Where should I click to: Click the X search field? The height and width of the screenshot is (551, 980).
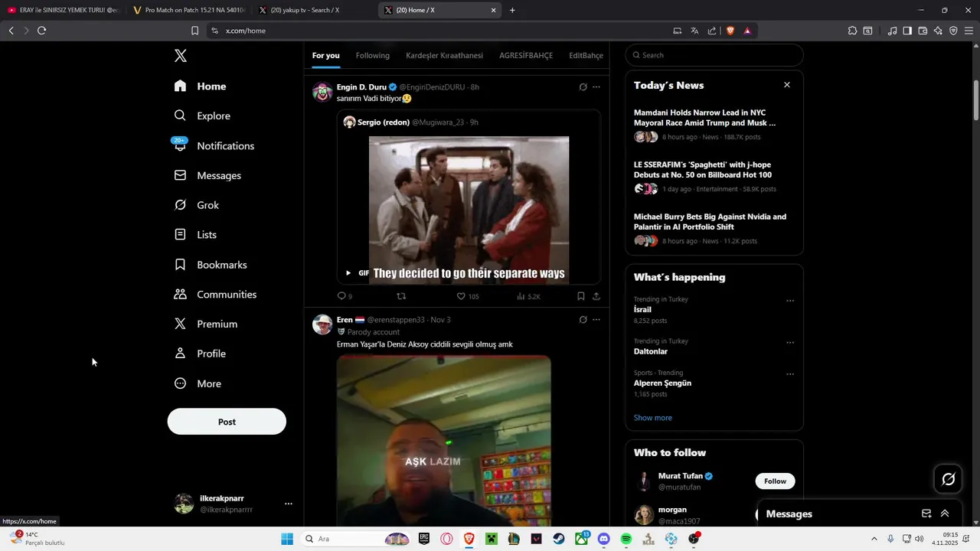tap(714, 55)
